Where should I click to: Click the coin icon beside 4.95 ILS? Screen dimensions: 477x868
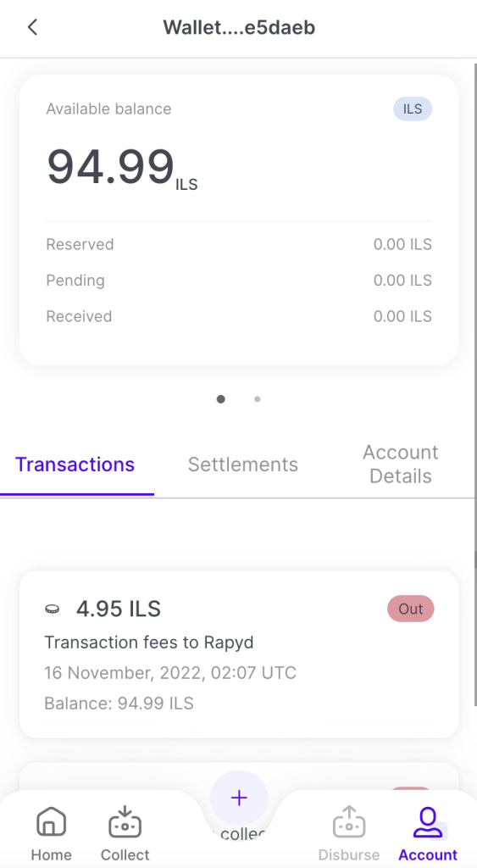53,609
